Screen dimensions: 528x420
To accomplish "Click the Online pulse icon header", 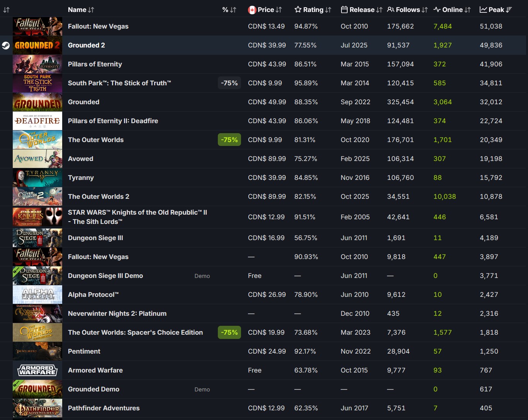I will point(452,10).
